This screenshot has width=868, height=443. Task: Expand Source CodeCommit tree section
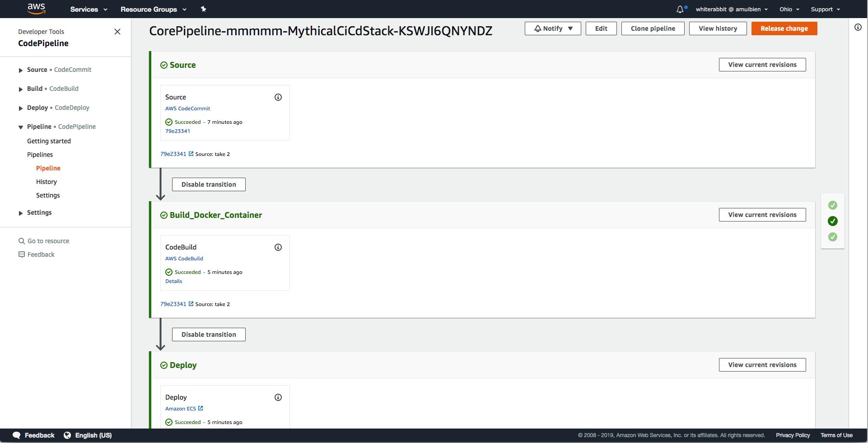21,70
